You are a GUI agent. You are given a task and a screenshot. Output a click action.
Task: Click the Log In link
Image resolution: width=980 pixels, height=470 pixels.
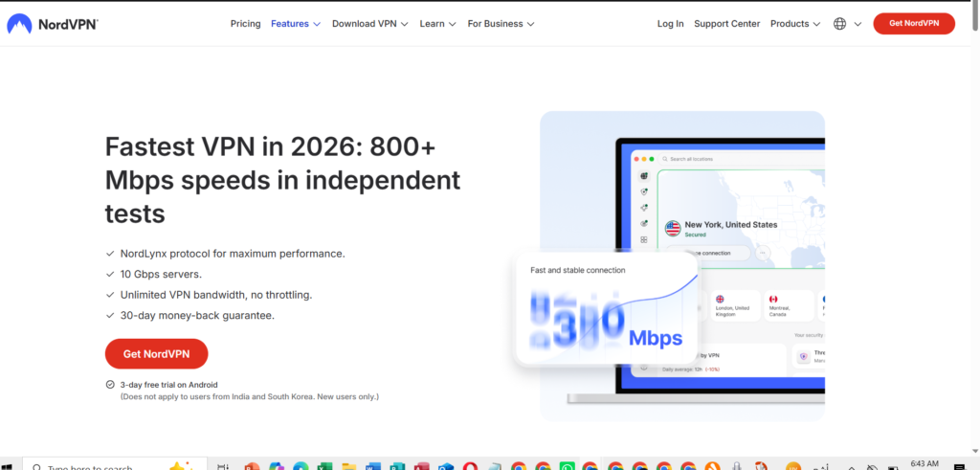point(671,24)
